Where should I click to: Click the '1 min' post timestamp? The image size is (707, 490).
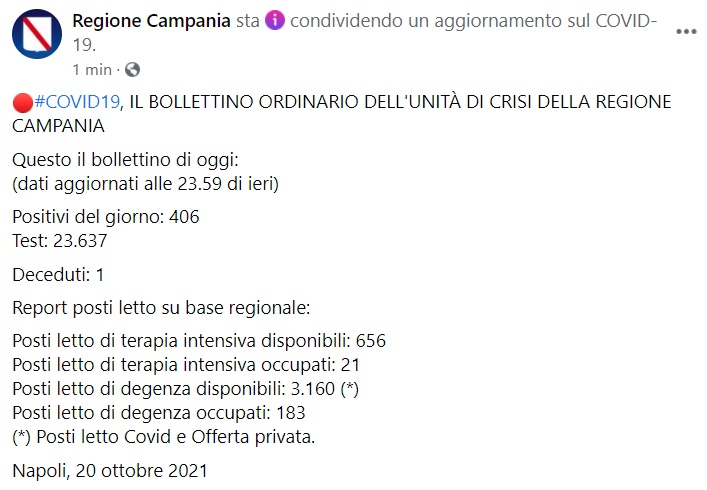[92, 70]
